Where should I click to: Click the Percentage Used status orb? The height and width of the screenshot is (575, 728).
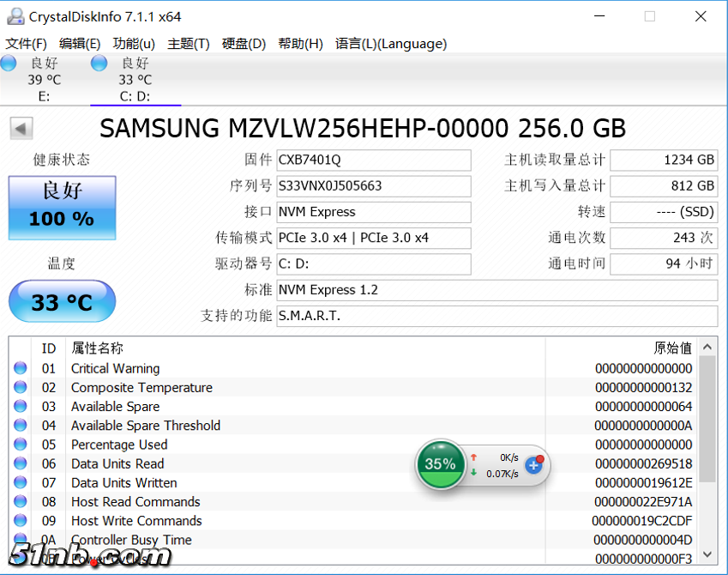tap(21, 445)
